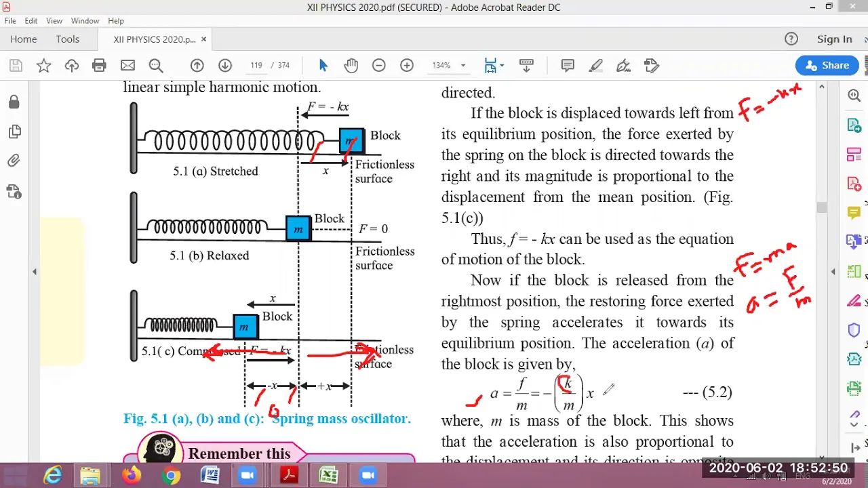The height and width of the screenshot is (488, 868).
Task: Toggle scrolling read mode icon
Action: [x=526, y=66]
